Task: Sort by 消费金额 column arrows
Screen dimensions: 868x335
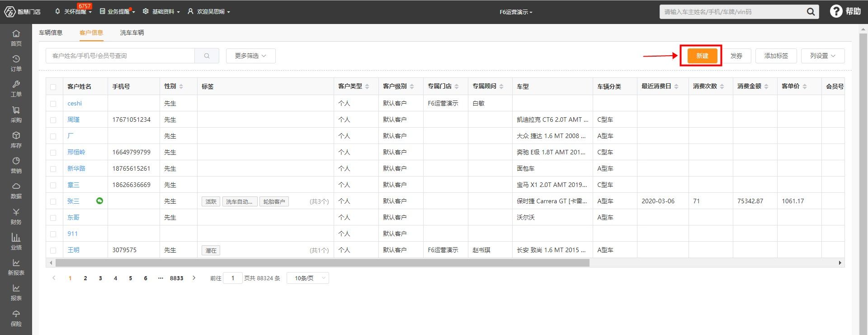Action: 766,86
